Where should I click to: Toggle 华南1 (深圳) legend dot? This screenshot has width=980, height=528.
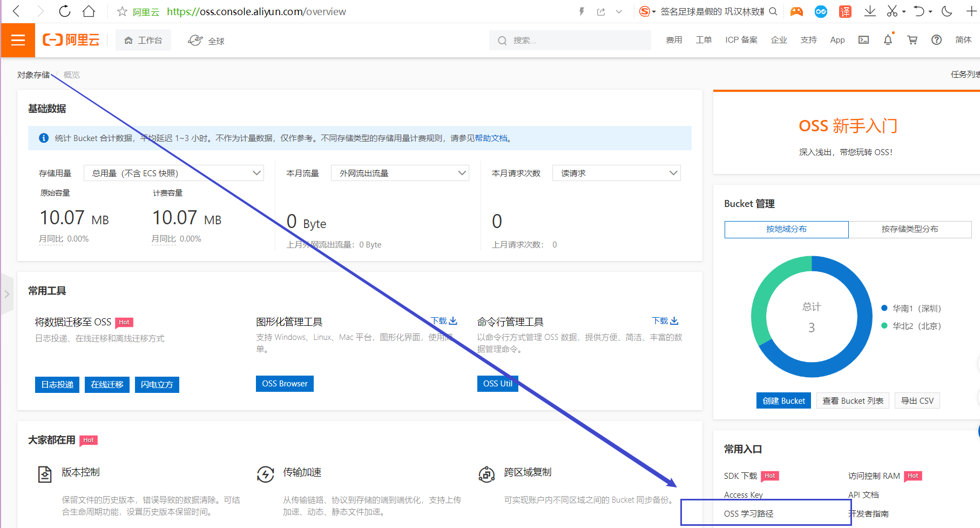pos(884,309)
